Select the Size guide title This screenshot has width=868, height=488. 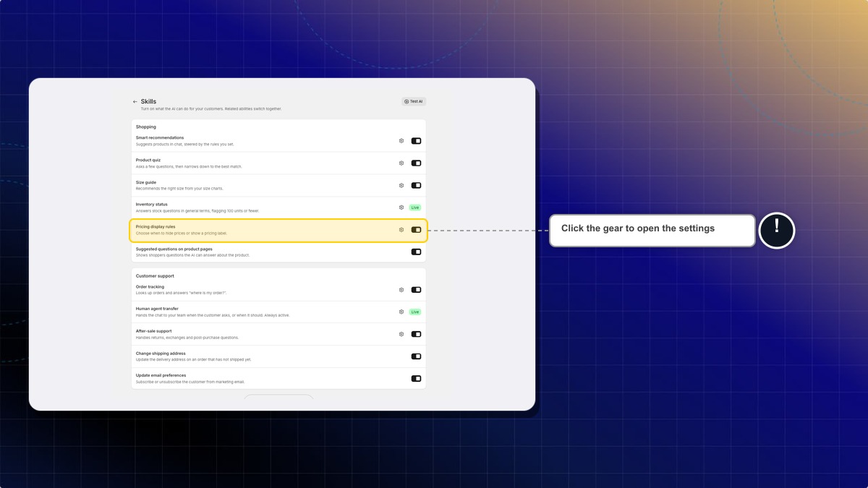(146, 182)
